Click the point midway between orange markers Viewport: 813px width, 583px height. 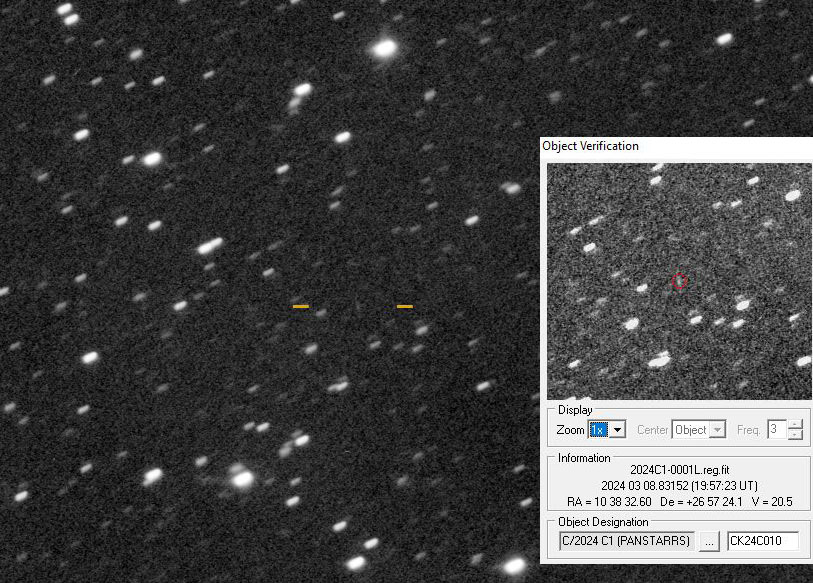point(352,306)
